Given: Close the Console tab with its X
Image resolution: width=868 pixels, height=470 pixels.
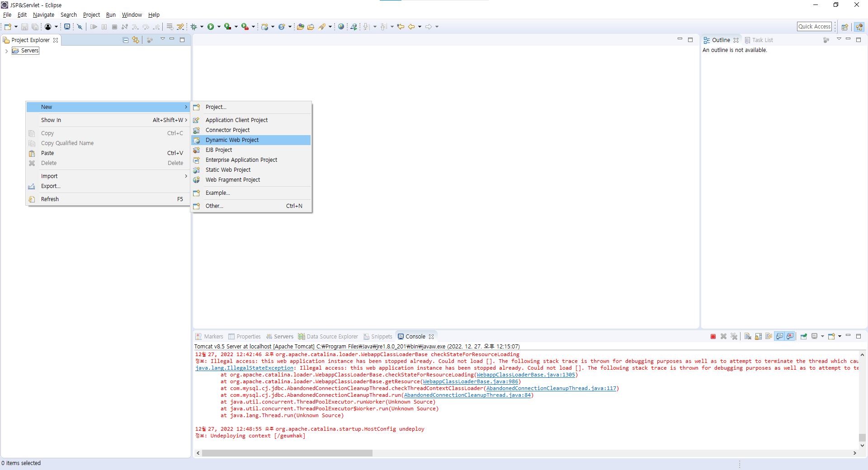Looking at the screenshot, I should pos(431,337).
